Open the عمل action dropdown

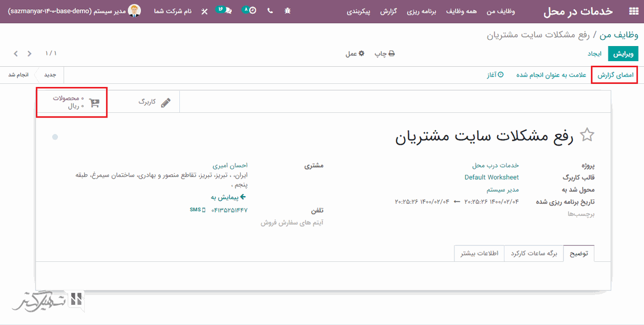pyautogui.click(x=355, y=54)
